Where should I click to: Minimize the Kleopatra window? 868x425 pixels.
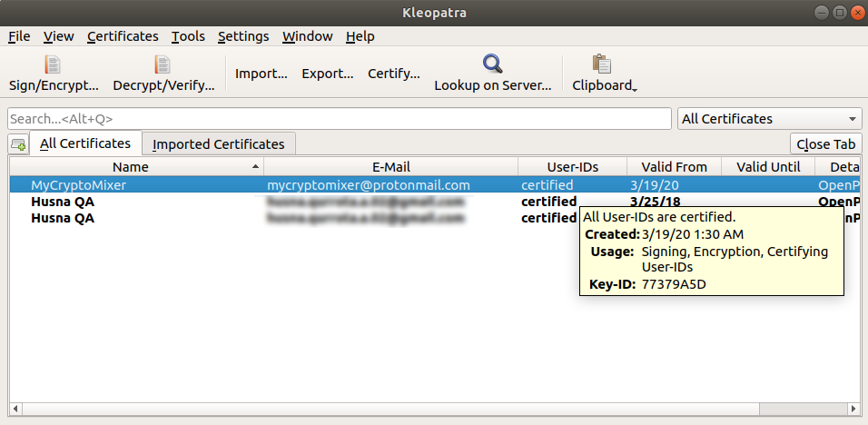pyautogui.click(x=824, y=12)
